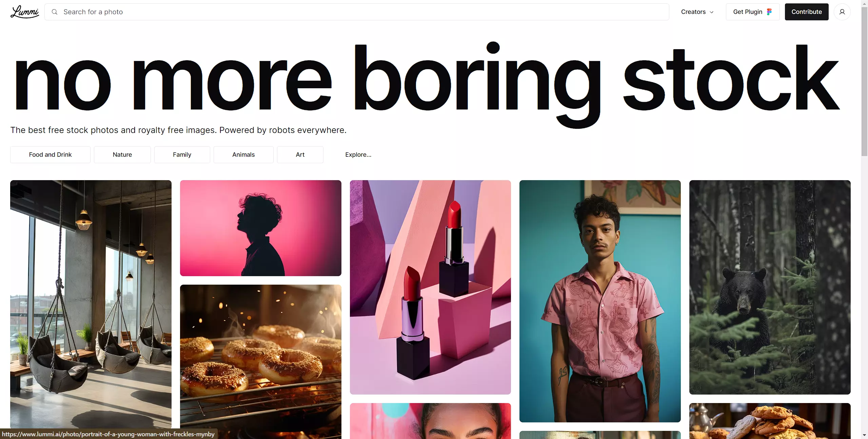Click the page vertical scrollbar thumb
The width and height of the screenshot is (868, 439).
click(864, 81)
